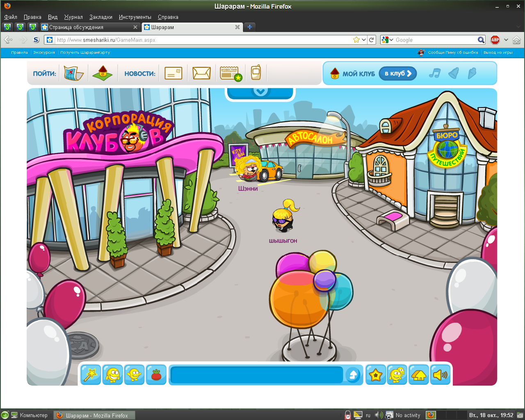Screen dimensions: 525x420
Task: Open the Google search engine dropdown
Action: pyautogui.click(x=386, y=40)
